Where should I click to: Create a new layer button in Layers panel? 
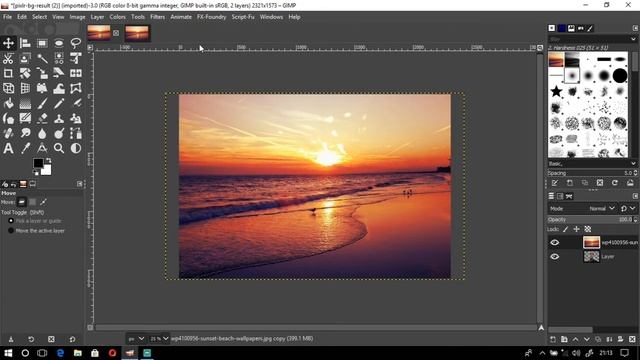(x=553, y=339)
